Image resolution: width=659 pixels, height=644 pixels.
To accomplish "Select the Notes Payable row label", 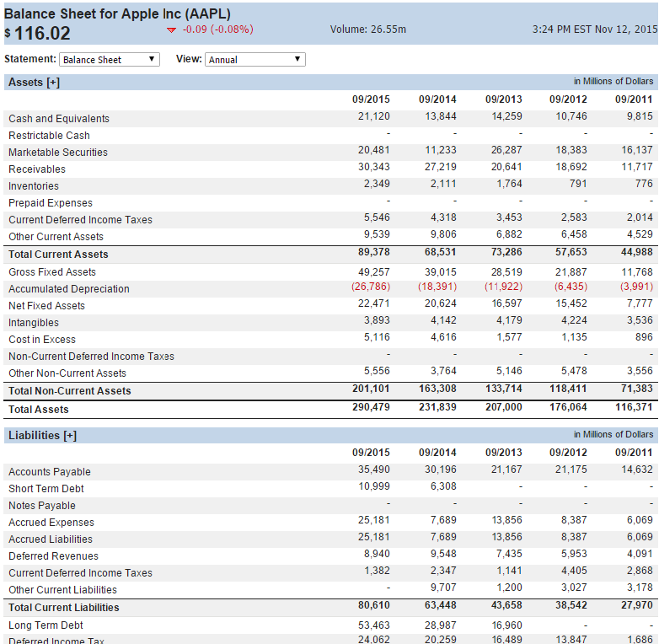I will (42, 505).
